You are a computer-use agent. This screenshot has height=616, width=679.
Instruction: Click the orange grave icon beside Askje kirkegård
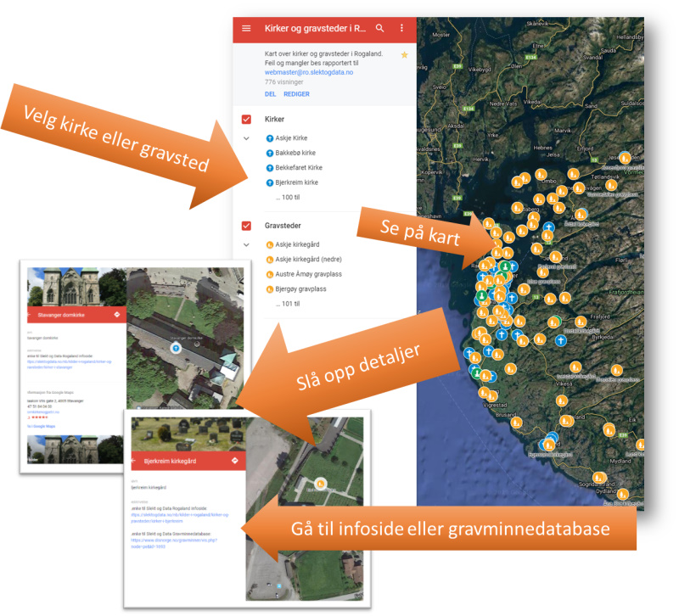click(x=269, y=245)
